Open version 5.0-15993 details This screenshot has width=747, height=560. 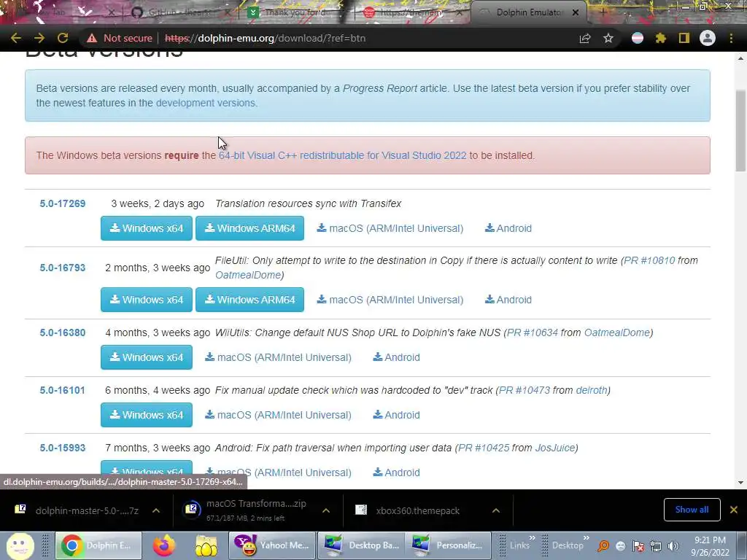coord(63,448)
